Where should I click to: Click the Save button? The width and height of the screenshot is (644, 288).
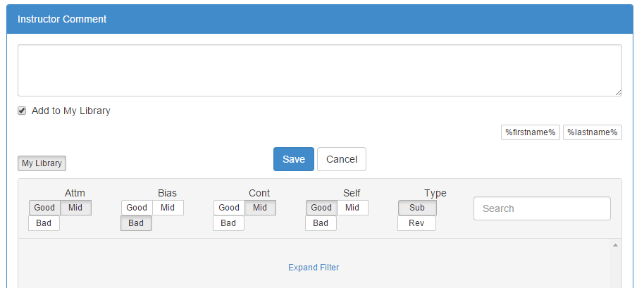[293, 159]
